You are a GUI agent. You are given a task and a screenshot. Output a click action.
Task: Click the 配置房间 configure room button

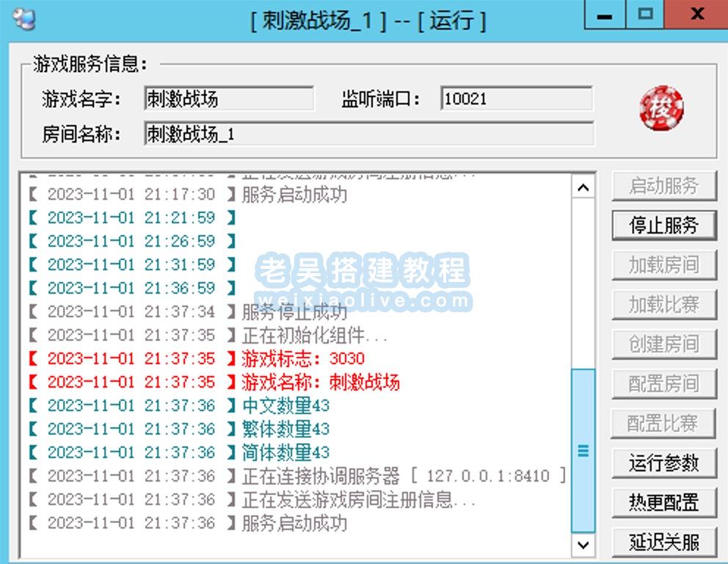(663, 383)
